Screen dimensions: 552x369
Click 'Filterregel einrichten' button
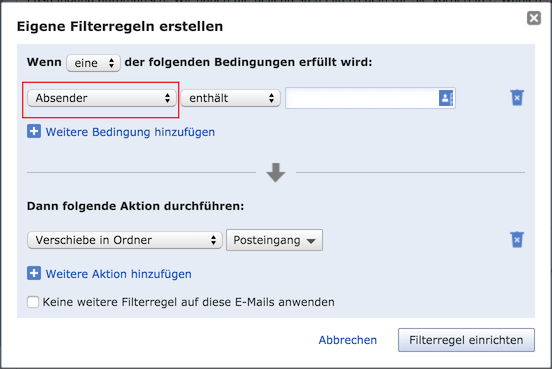tap(466, 340)
